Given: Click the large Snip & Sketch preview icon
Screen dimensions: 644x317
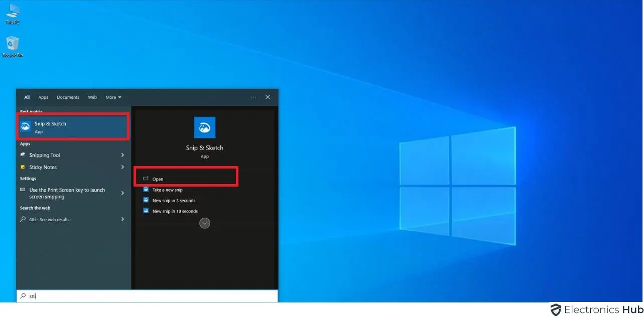Looking at the screenshot, I should pos(205,127).
